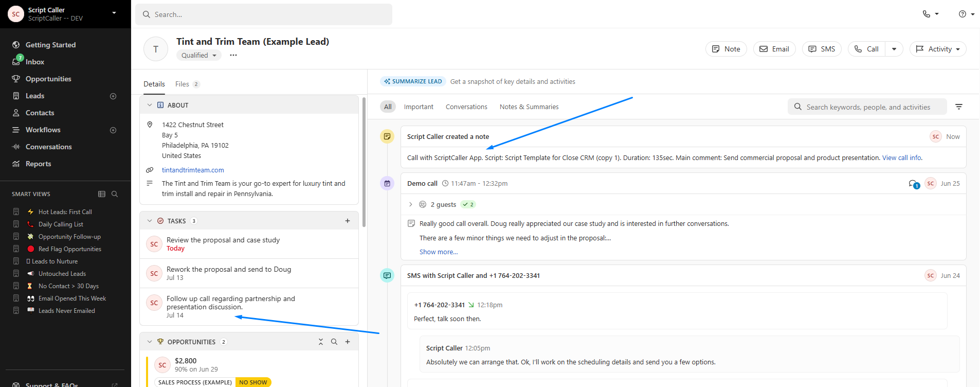Screen dimensions: 980x387
Task: Add a new task with plus icon
Action: click(348, 221)
